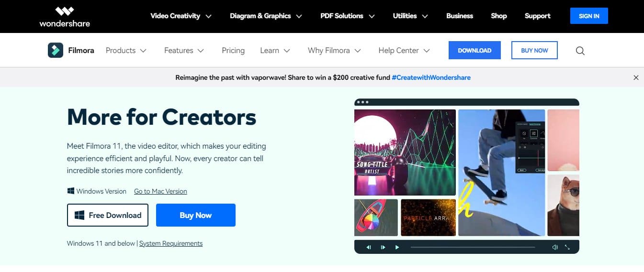Click the Windows 11 and below text
644x272 pixels.
101,243
